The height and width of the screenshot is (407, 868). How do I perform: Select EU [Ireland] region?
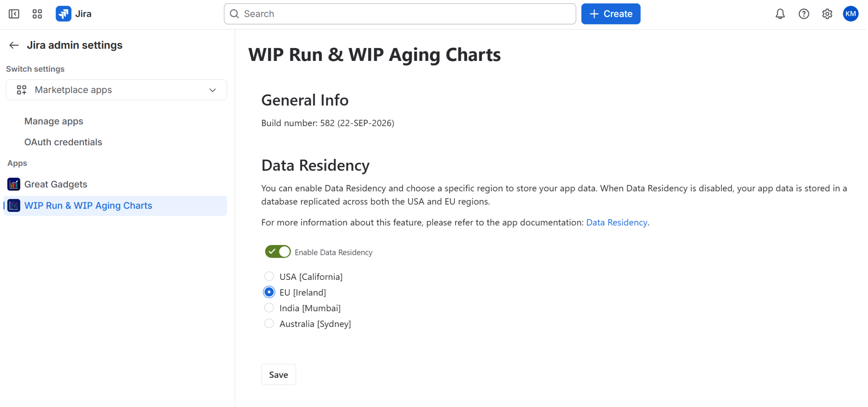pyautogui.click(x=269, y=292)
